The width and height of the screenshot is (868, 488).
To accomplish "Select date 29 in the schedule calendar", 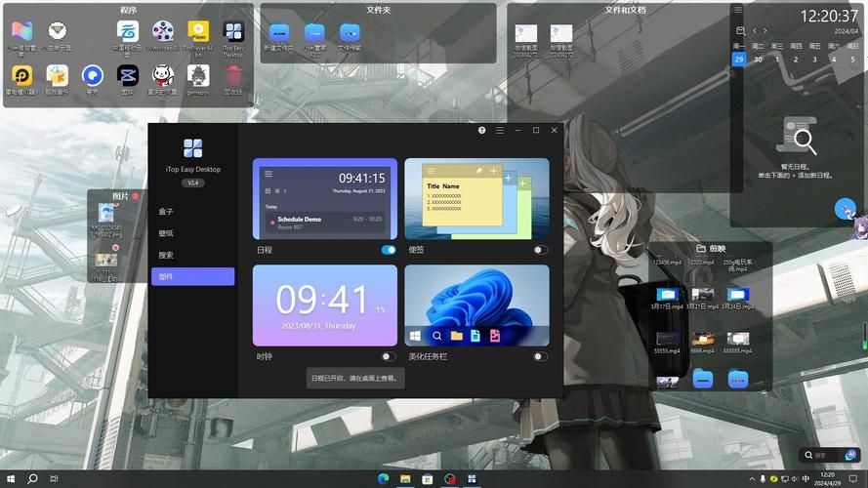I will click(739, 60).
